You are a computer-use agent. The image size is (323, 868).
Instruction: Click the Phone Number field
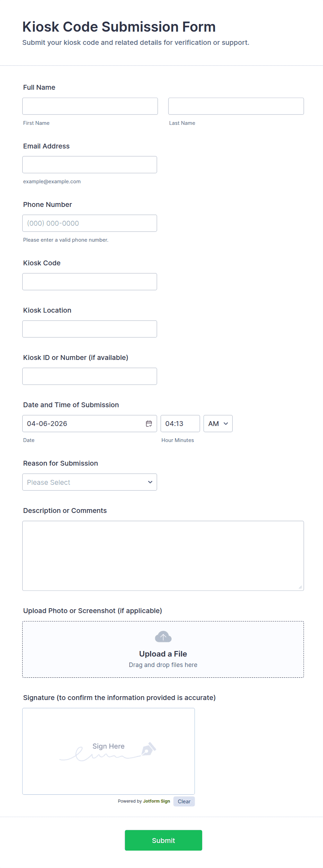pyautogui.click(x=90, y=223)
